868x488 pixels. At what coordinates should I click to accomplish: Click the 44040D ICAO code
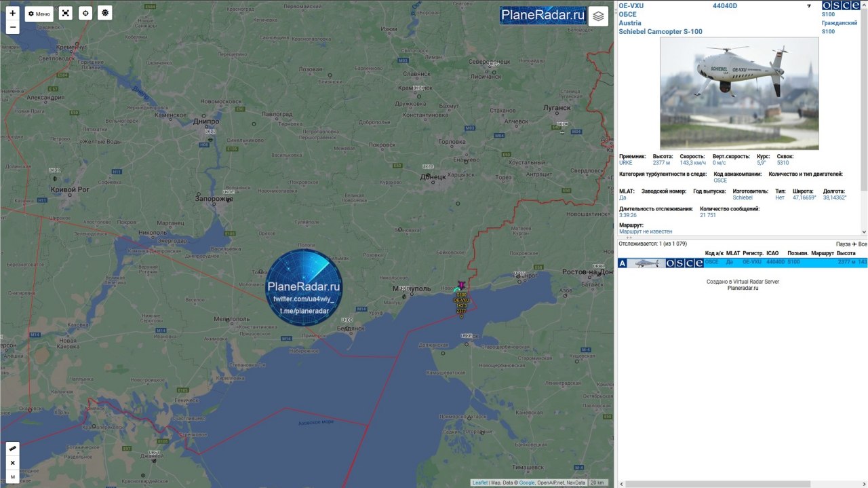coord(724,5)
